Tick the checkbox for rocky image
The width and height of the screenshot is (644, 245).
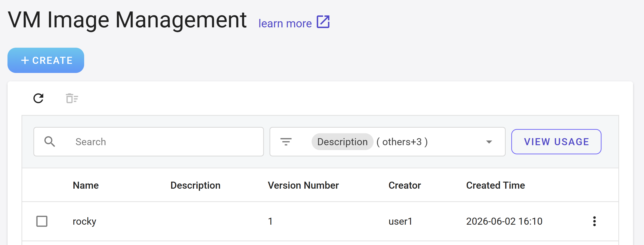tap(42, 221)
